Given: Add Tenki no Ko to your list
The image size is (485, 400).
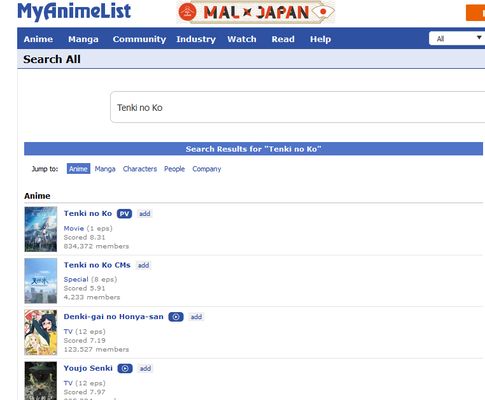Looking at the screenshot, I should 145,214.
